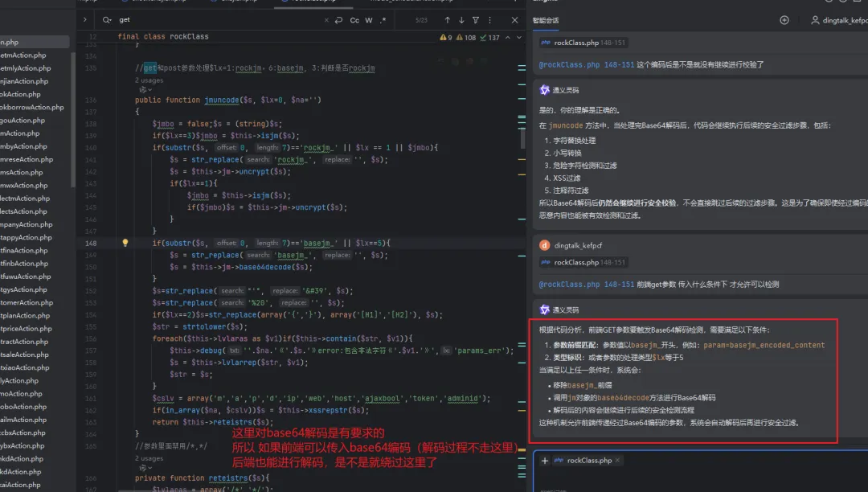The image size is (868, 492).
Task: Open lectmAction.php in file list
Action: [x=25, y=198]
